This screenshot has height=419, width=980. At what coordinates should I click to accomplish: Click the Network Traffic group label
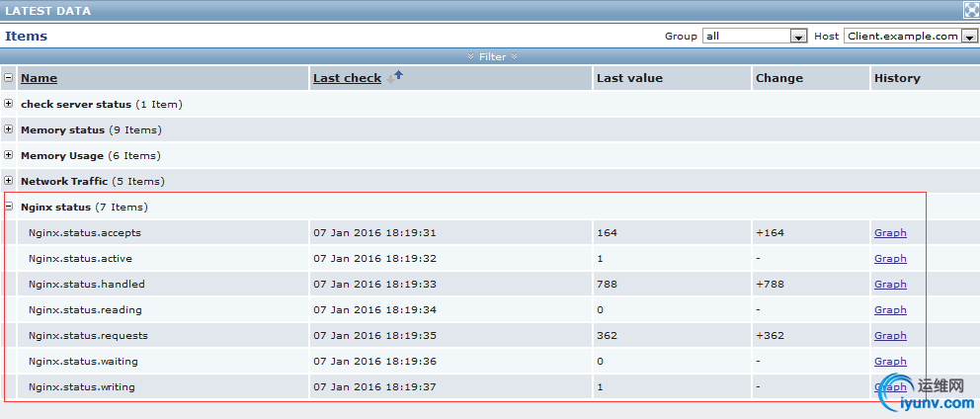pos(64,182)
